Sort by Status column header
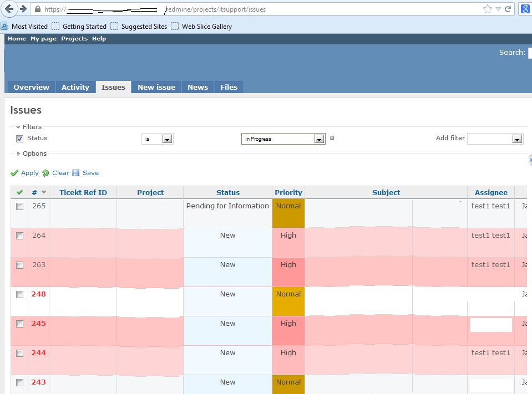 228,192
